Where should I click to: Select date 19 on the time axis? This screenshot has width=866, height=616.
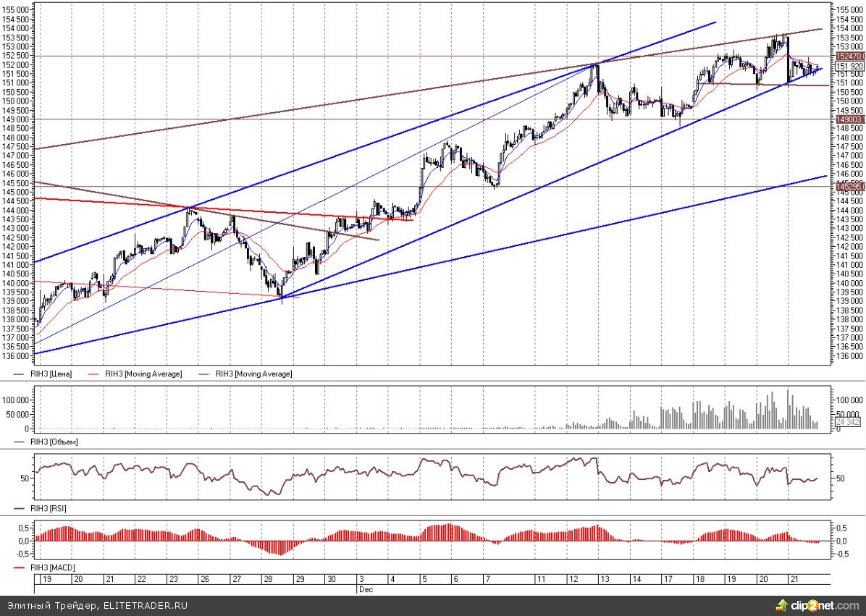[46, 580]
